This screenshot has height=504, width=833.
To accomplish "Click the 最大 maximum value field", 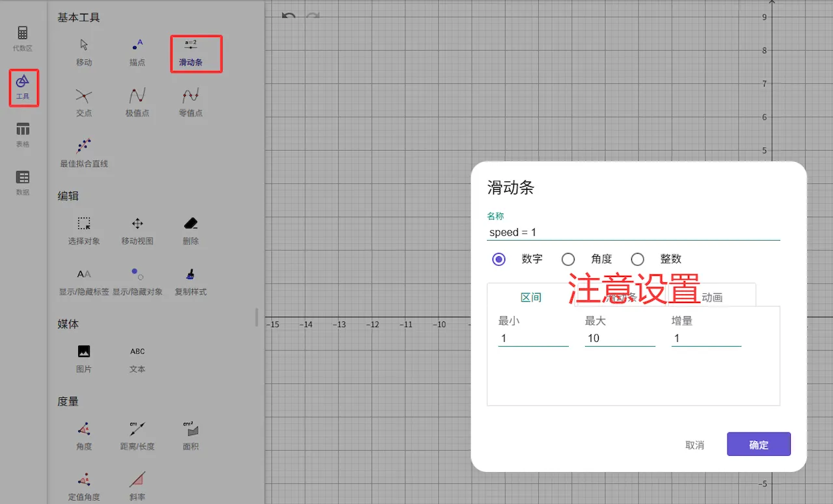I will pos(620,338).
